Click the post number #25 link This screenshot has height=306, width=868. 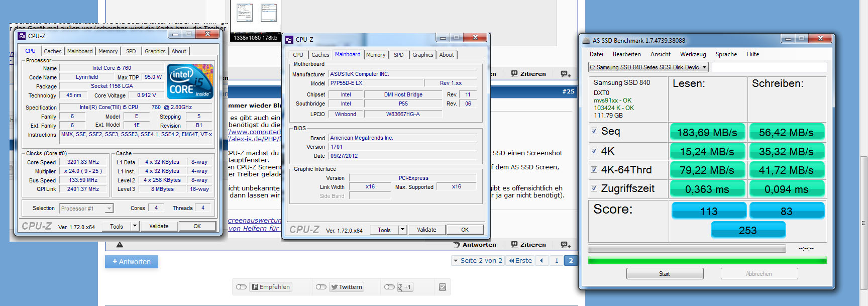[x=568, y=91]
